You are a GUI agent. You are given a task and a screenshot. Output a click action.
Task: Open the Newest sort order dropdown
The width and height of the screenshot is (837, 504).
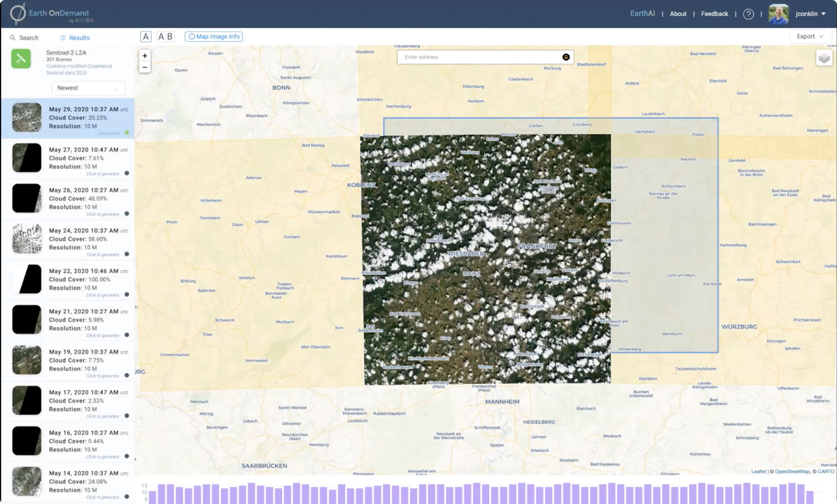coord(88,88)
